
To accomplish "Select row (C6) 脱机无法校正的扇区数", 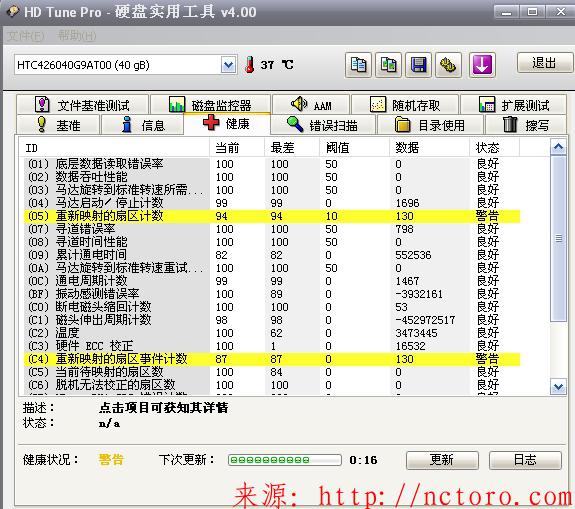I will click(x=272, y=385).
